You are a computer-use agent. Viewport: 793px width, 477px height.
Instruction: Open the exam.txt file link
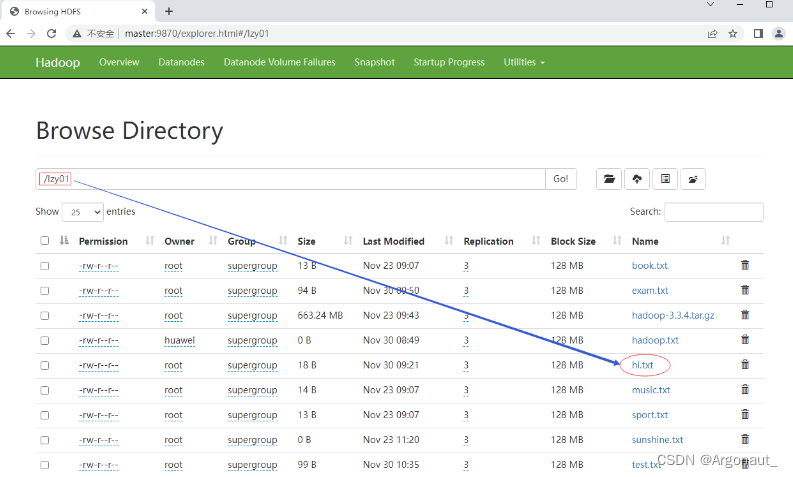click(x=650, y=290)
